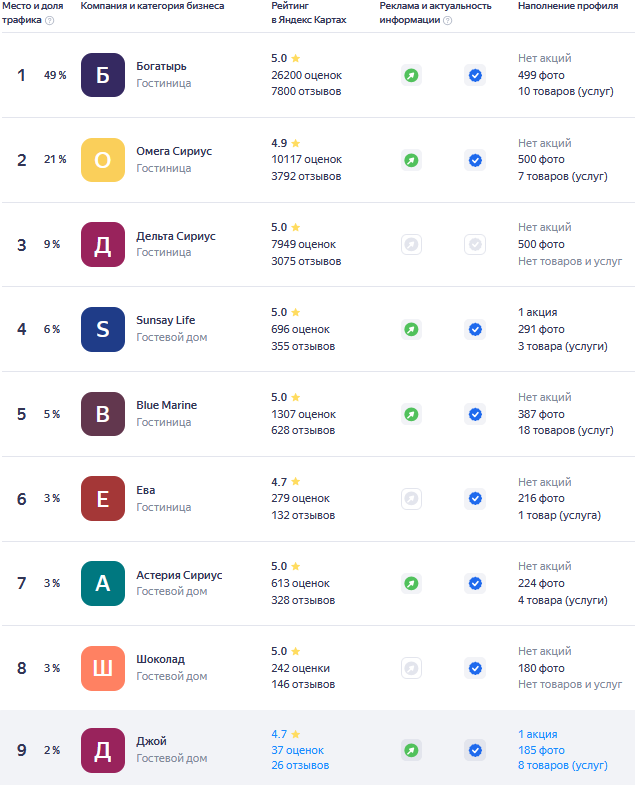Open the 26 отзывов link for Джой

click(300, 765)
